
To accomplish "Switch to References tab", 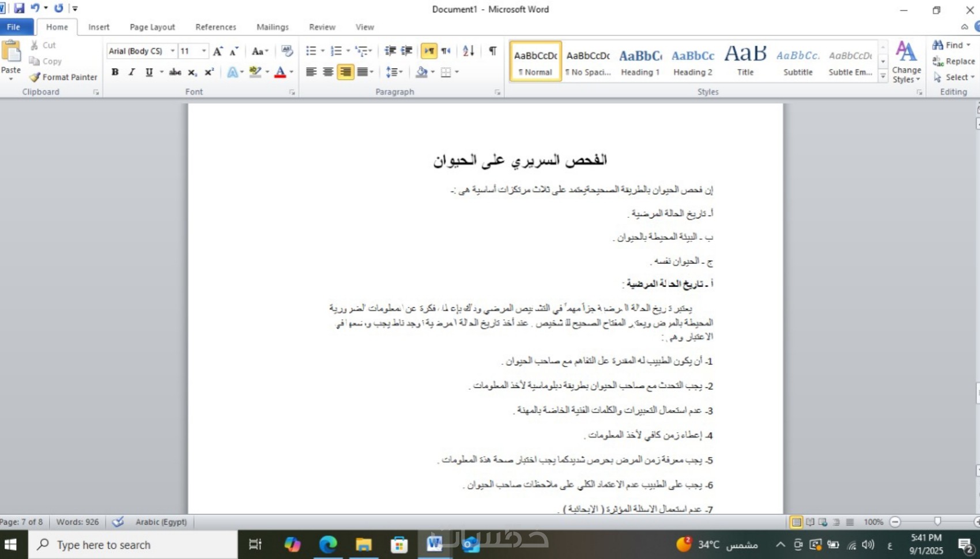I will pos(216,27).
